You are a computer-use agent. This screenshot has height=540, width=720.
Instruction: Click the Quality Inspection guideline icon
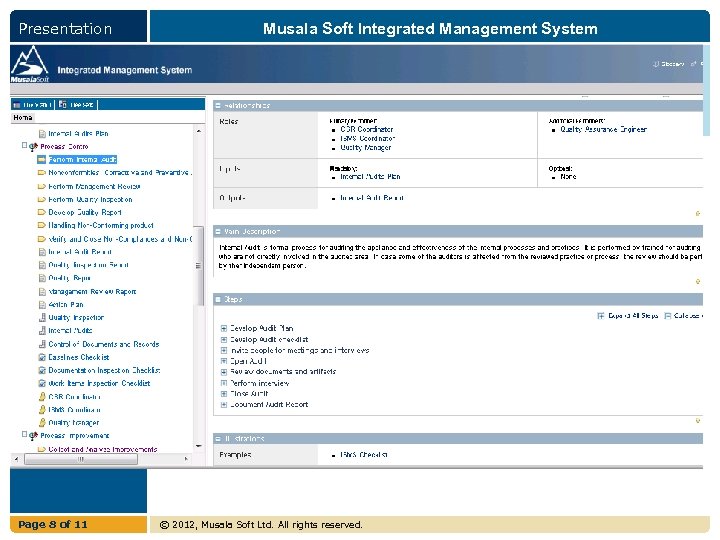(42, 317)
